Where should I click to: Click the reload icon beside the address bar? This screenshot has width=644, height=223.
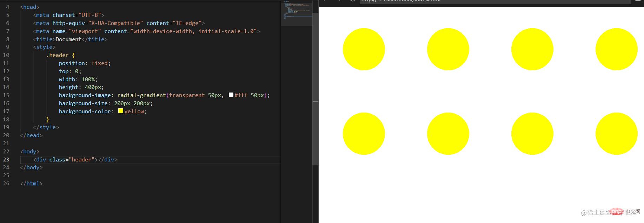[x=353, y=1]
